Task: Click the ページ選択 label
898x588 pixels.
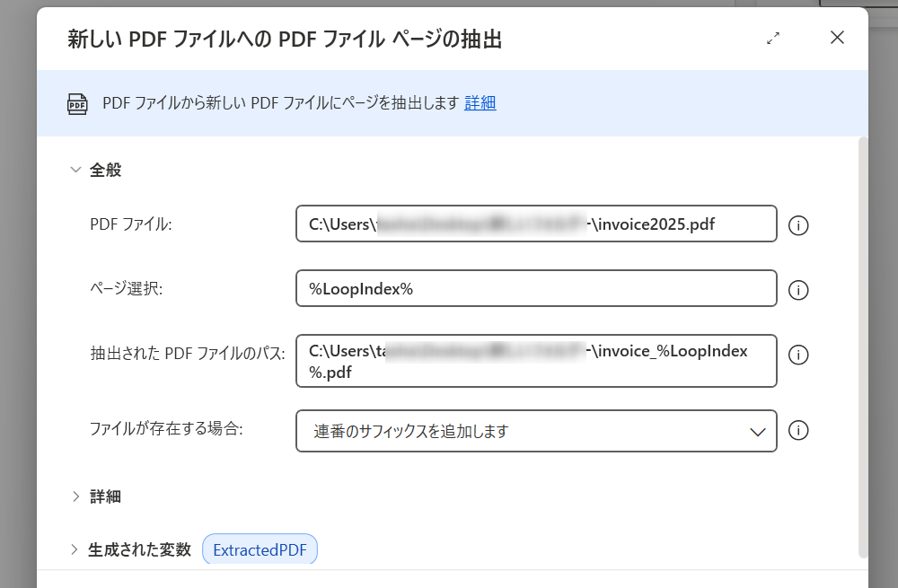Action: [x=127, y=289]
